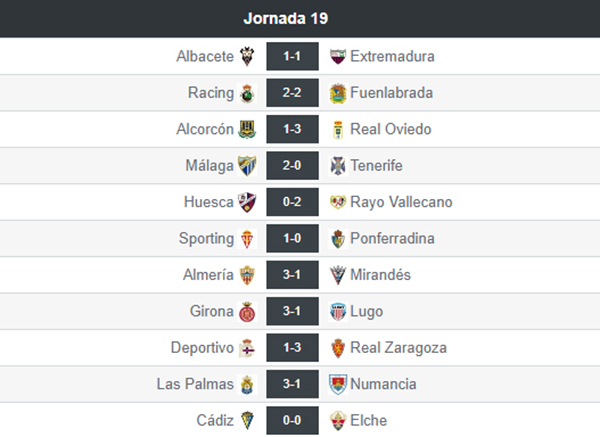Image resolution: width=600 pixels, height=437 pixels.
Task: Click the Albacete club crest
Action: 247,57
